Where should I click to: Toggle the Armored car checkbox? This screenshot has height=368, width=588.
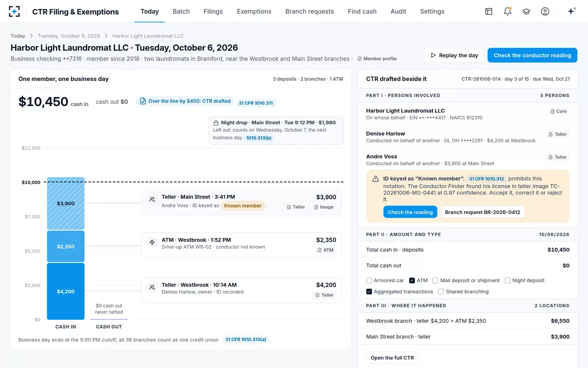tap(369, 280)
